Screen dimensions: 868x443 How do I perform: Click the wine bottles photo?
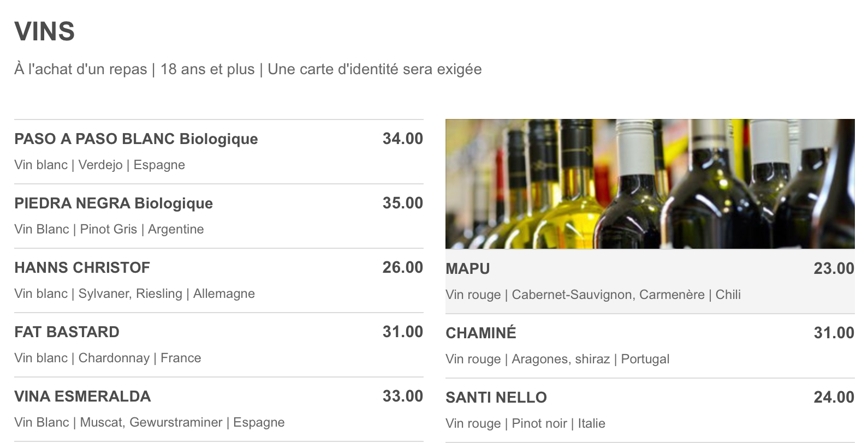pyautogui.click(x=650, y=184)
